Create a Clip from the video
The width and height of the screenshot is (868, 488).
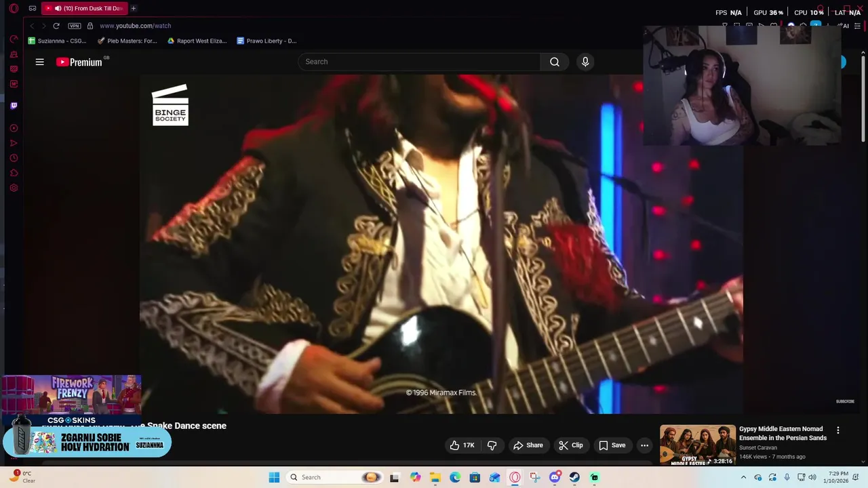pos(570,445)
